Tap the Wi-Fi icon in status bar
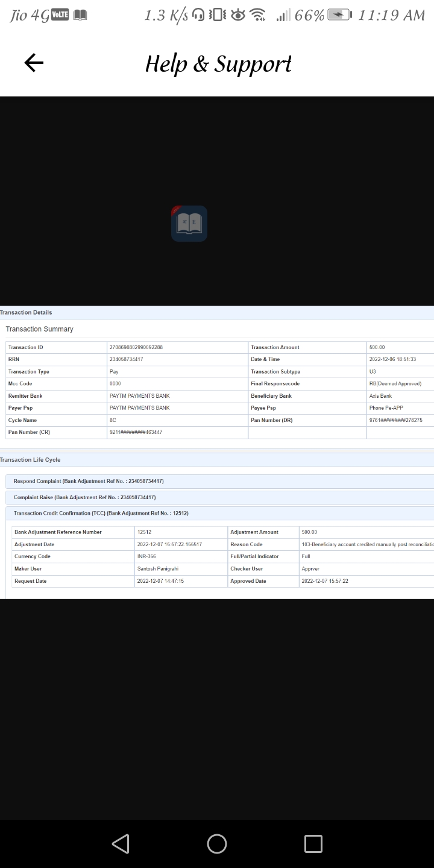The width and height of the screenshot is (434, 868). [257, 16]
